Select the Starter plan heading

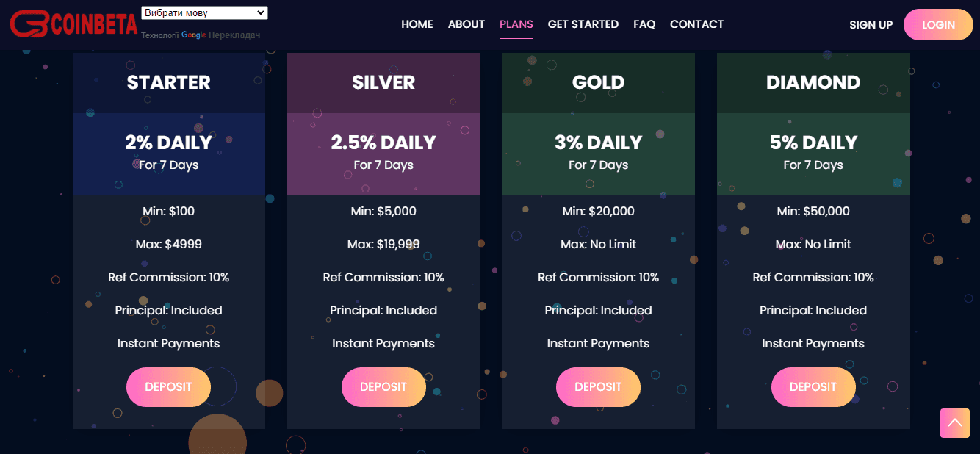pos(168,82)
